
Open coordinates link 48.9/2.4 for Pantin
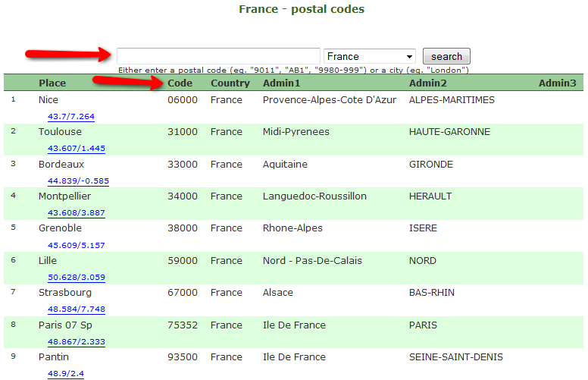(x=66, y=374)
